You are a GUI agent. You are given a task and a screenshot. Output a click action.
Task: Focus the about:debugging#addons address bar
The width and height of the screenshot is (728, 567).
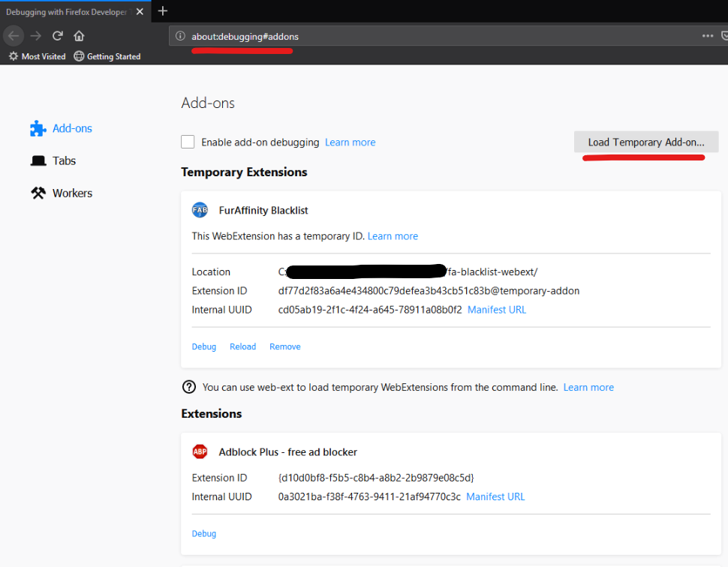click(x=437, y=36)
